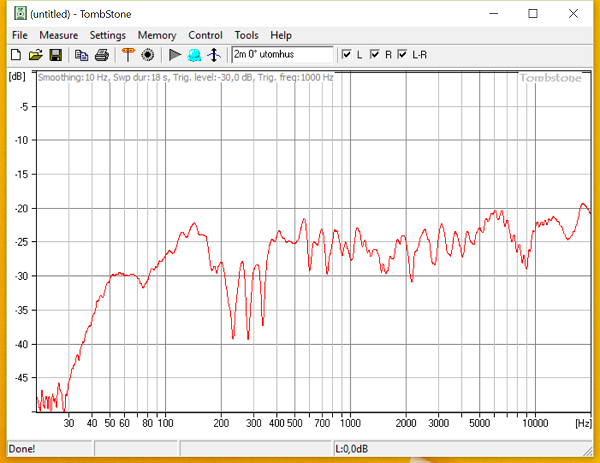Open the Memory menu

157,35
